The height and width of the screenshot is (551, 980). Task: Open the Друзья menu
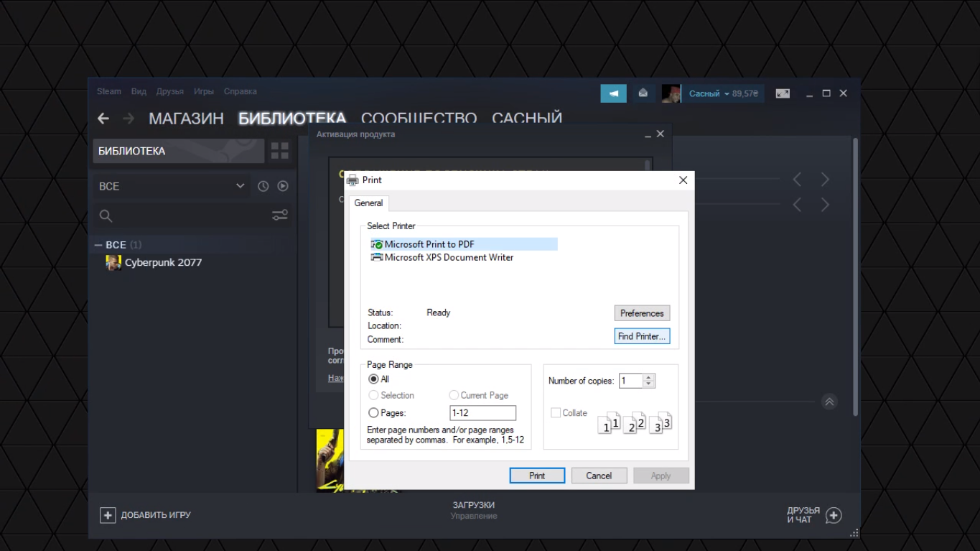pyautogui.click(x=170, y=91)
